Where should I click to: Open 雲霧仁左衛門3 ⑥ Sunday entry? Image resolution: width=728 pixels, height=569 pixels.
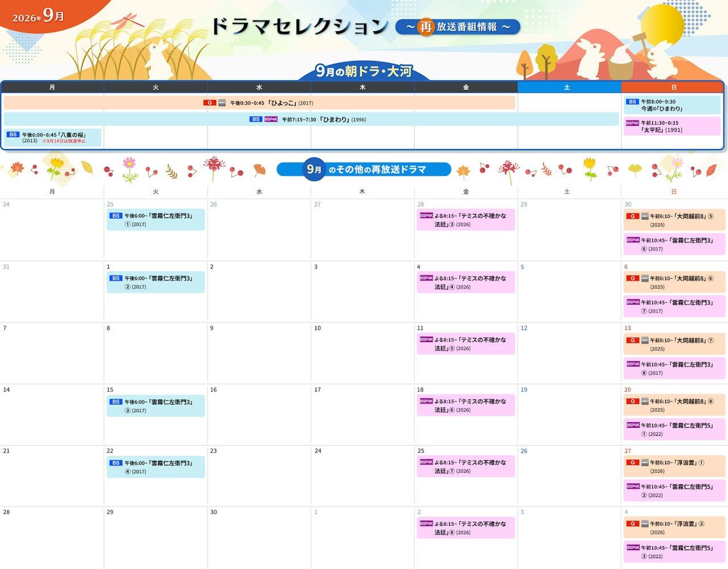tap(675, 244)
